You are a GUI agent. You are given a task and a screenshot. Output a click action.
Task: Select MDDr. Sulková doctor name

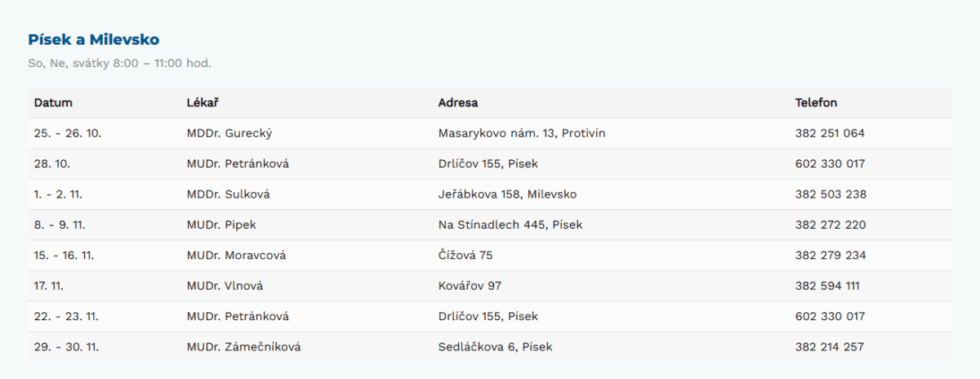tap(229, 194)
